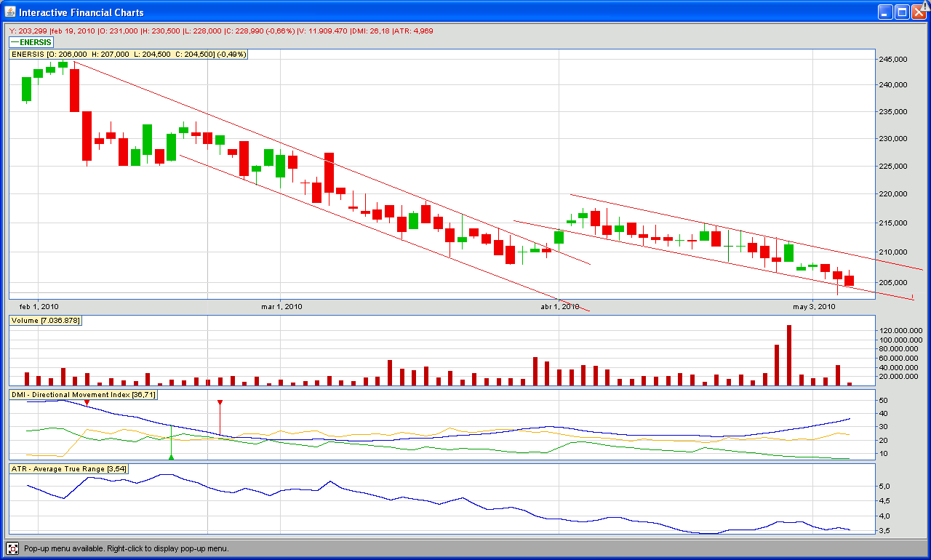Click the 'mar 1, 2010' date axis label
931x560 pixels.
point(281,307)
